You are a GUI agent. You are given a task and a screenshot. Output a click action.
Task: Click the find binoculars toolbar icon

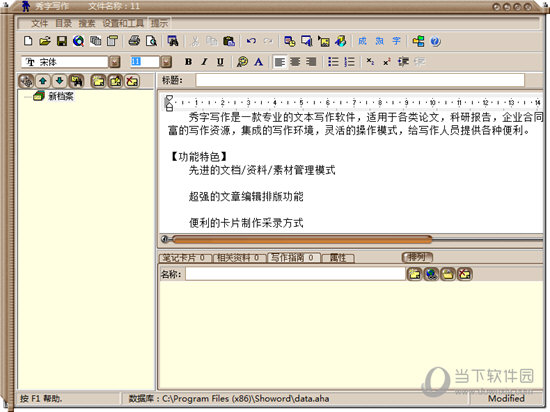click(173, 41)
